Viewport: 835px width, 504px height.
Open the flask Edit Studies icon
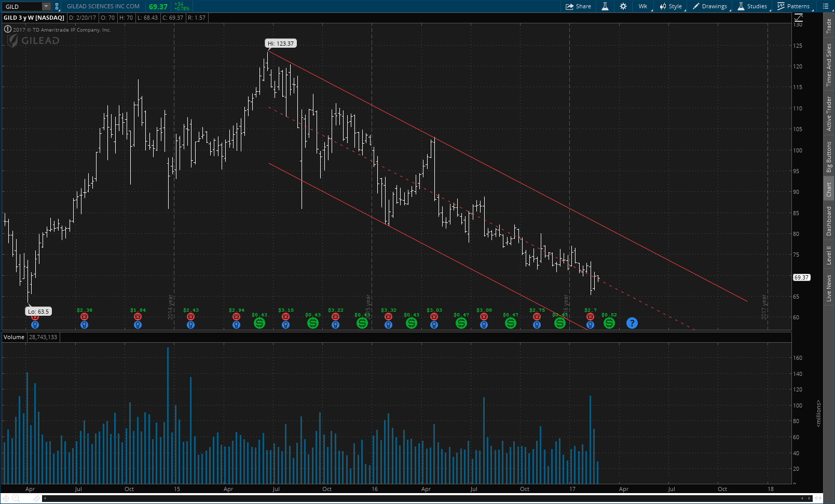point(605,6)
